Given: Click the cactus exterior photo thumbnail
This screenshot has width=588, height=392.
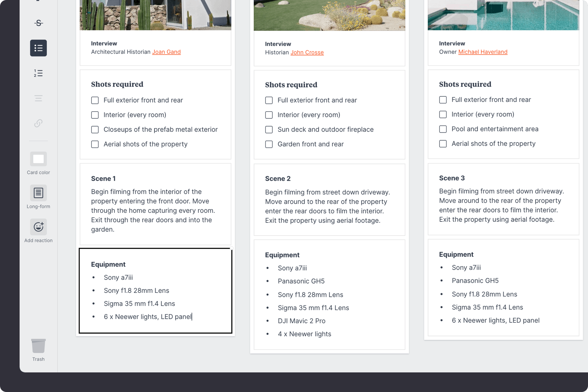Looking at the screenshot, I should point(155,15).
